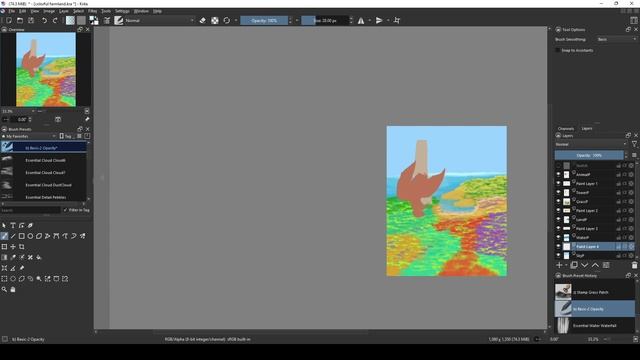Click the brush preset Search field
This screenshot has width=640, height=360.
(x=31, y=210)
